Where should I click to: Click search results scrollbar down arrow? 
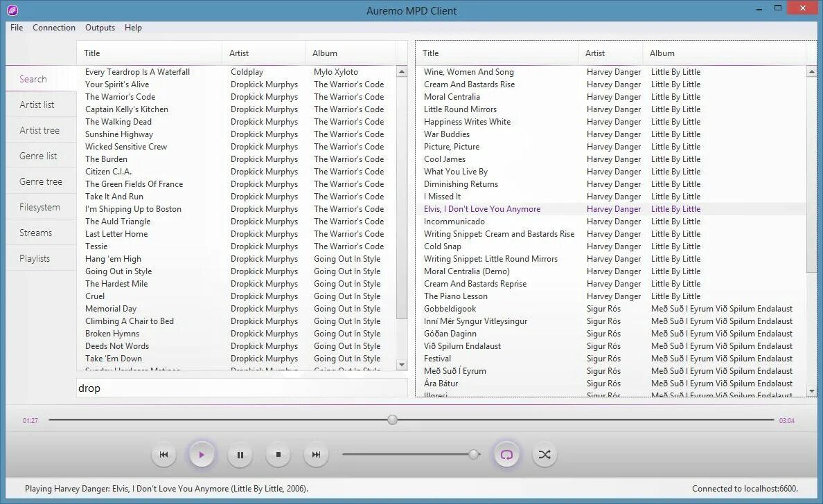402,364
